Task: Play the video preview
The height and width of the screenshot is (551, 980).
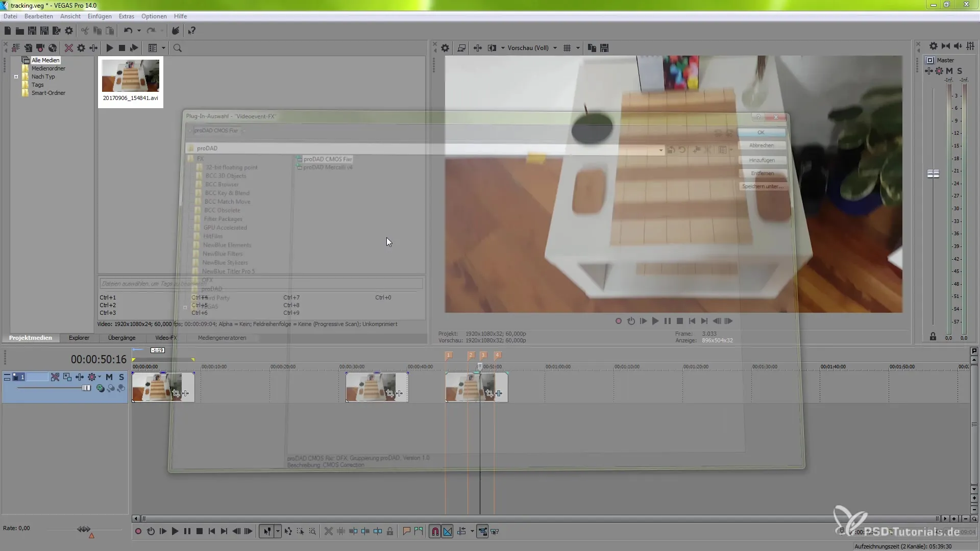Action: coord(655,321)
